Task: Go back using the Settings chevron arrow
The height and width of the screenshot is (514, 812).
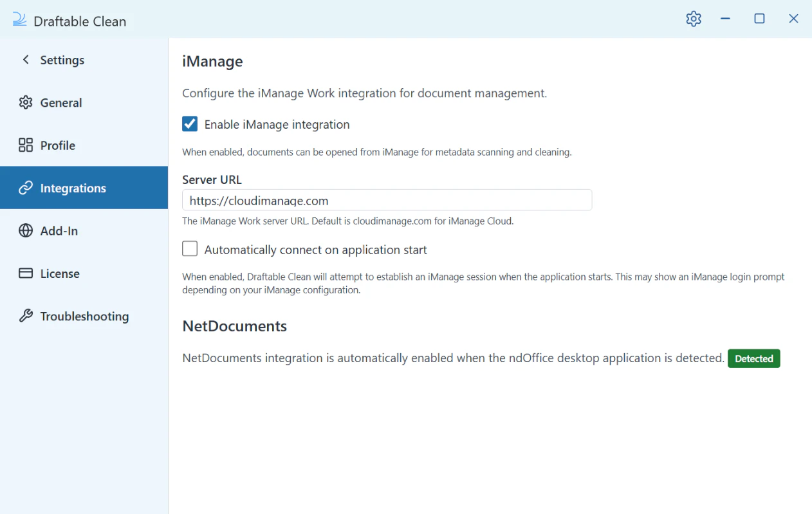Action: [x=26, y=59]
